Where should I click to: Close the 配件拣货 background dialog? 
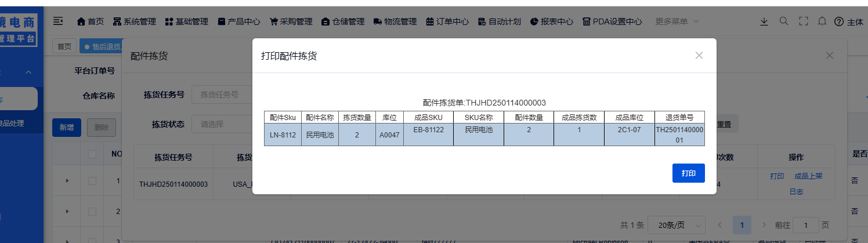[x=829, y=56]
